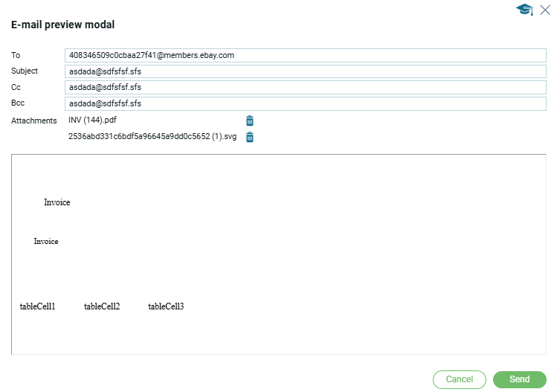Image resolution: width=557 pixels, height=392 pixels.
Task: Click the E-mail preview modal title
Action: (x=62, y=25)
